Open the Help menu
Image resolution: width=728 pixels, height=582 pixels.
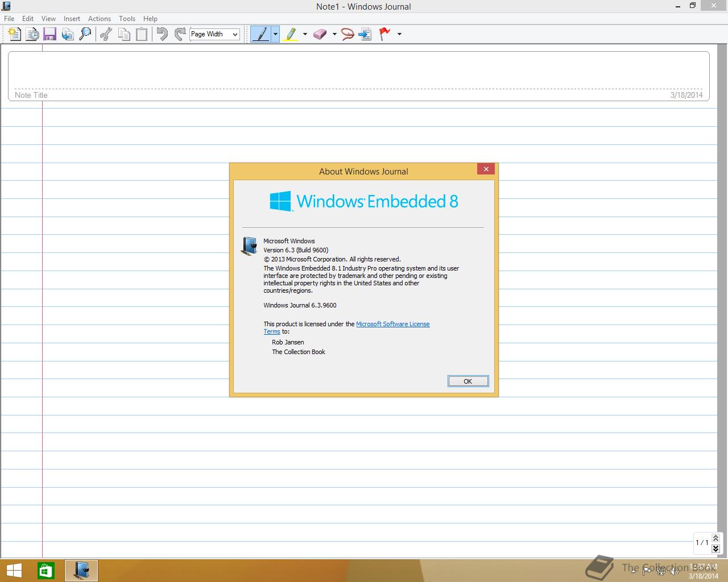[x=150, y=19]
